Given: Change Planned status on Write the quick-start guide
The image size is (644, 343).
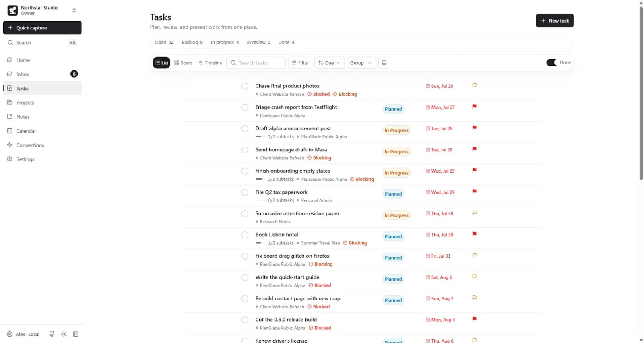Looking at the screenshot, I should pos(393,279).
